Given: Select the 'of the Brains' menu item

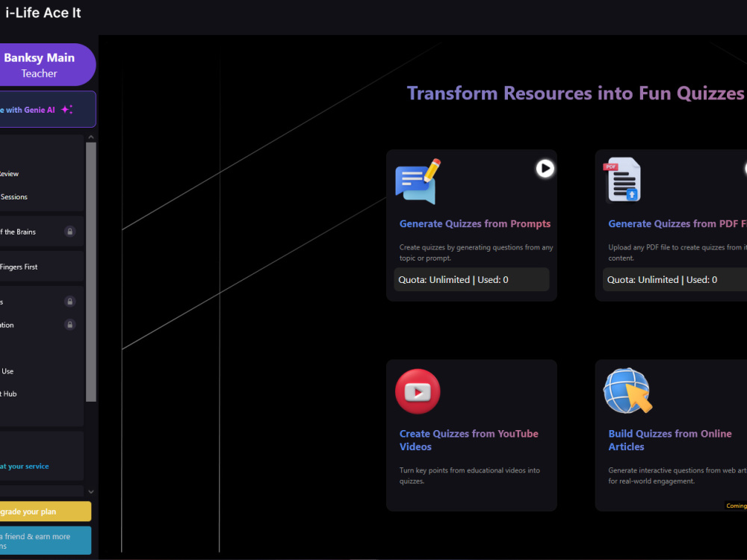Looking at the screenshot, I should tap(18, 232).
